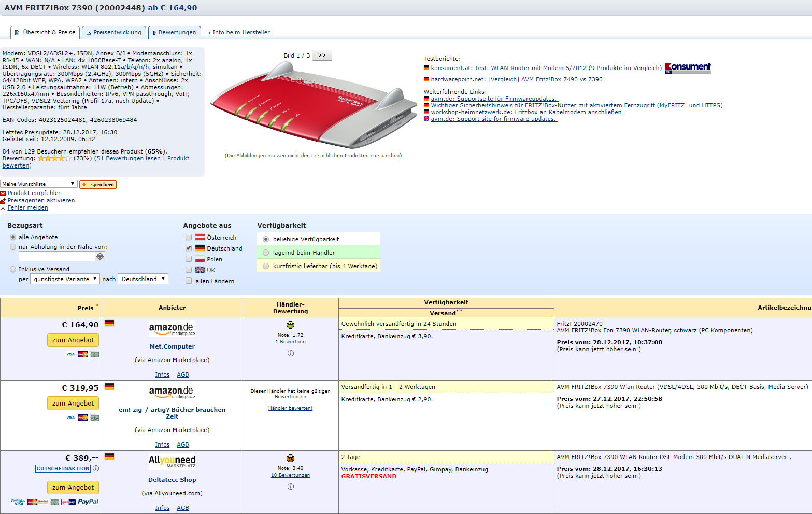Click the FRITZ!Box 7390 product image
This screenshot has height=514, width=812.
click(x=314, y=105)
